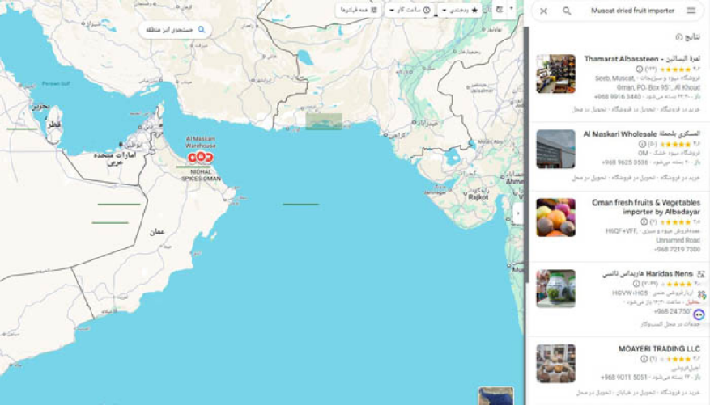
Task: Open the Al Naskari Wholesale building thumbnail
Action: coord(556,149)
